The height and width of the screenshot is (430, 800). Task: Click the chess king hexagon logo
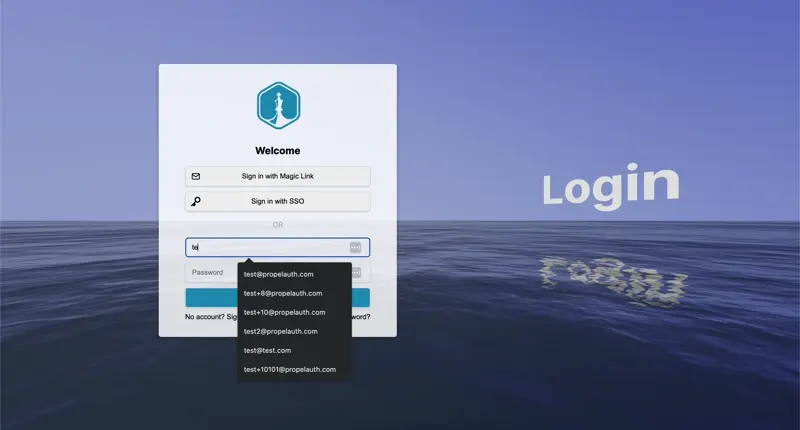[278, 106]
